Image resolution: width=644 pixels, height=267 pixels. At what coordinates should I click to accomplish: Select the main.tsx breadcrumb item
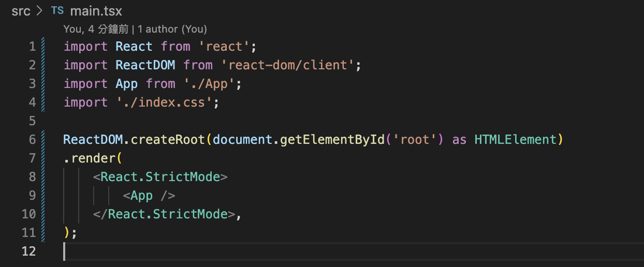point(96,11)
